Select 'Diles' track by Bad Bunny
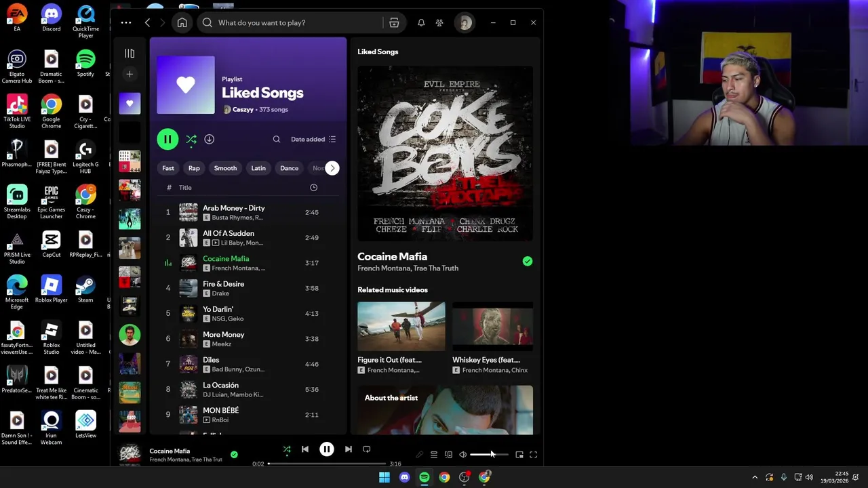The image size is (868, 488). pos(248,364)
